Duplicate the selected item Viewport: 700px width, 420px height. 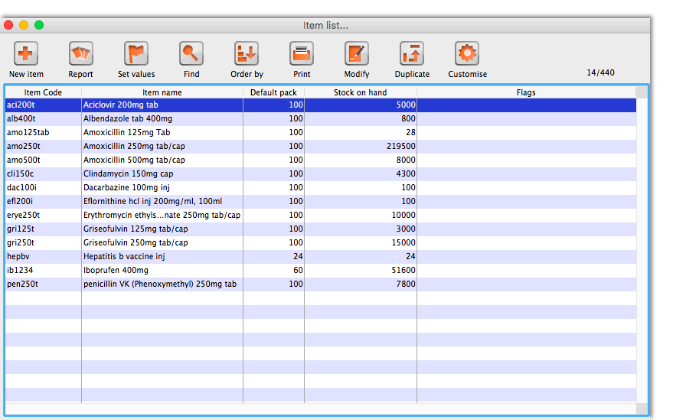coord(412,54)
